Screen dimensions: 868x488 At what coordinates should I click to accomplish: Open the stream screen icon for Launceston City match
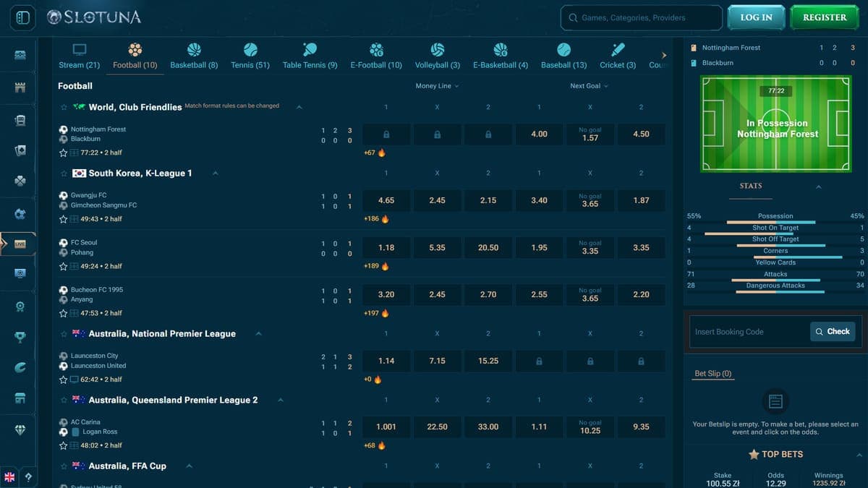coord(74,380)
